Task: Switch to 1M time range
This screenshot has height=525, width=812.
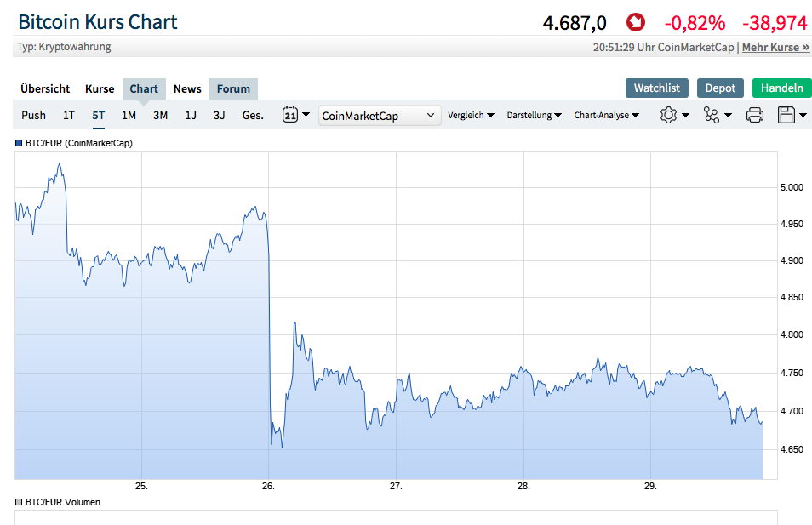Action: [x=129, y=115]
